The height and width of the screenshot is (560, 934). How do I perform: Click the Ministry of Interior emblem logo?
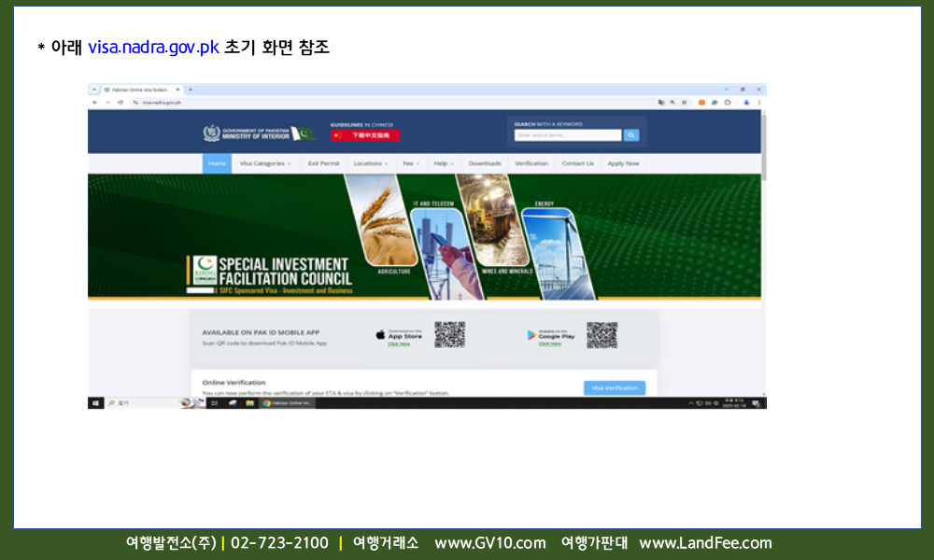(211, 133)
